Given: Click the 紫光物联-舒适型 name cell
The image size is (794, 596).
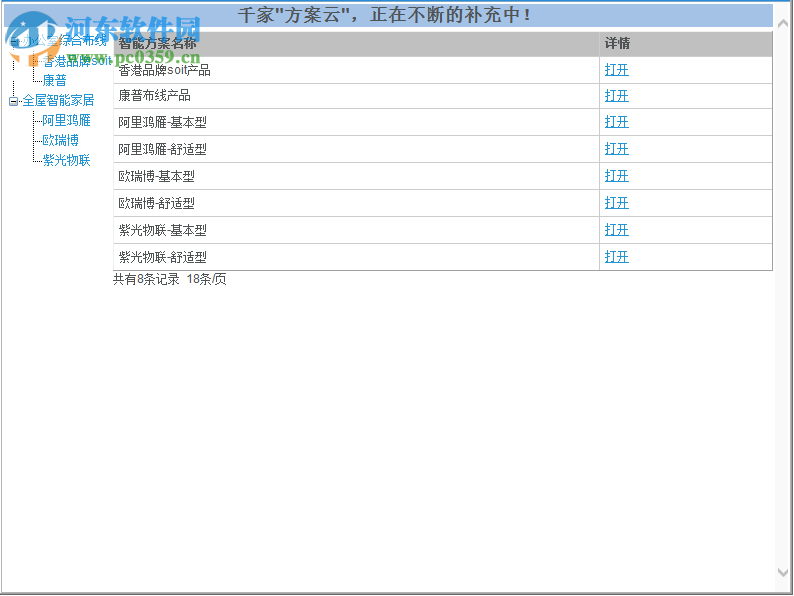Looking at the screenshot, I should coord(356,257).
